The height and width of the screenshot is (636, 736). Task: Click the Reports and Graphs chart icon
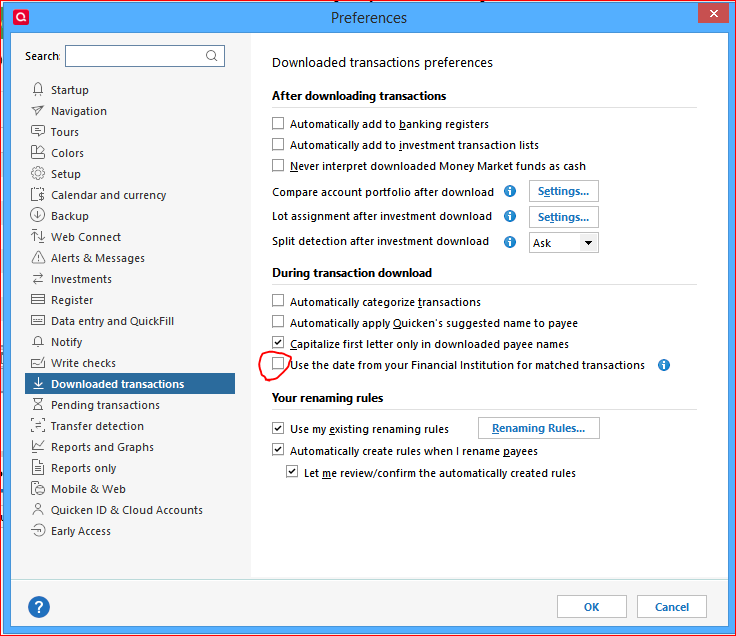(x=38, y=446)
